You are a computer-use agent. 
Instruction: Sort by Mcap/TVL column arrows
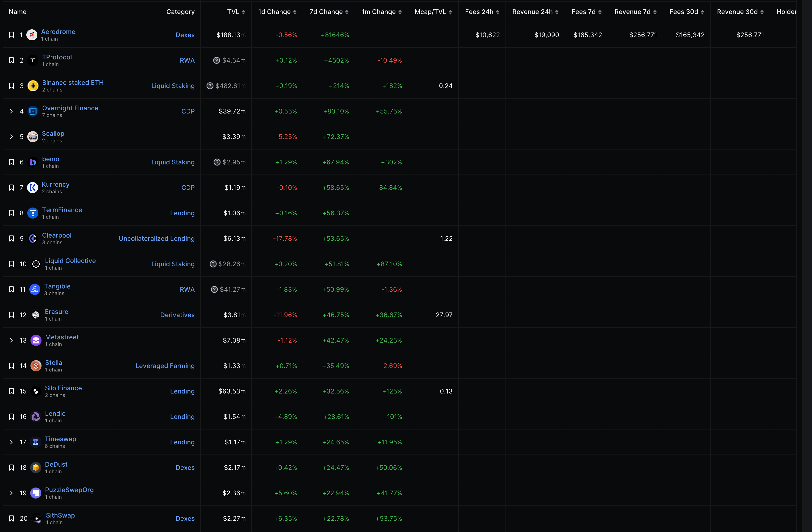click(450, 12)
